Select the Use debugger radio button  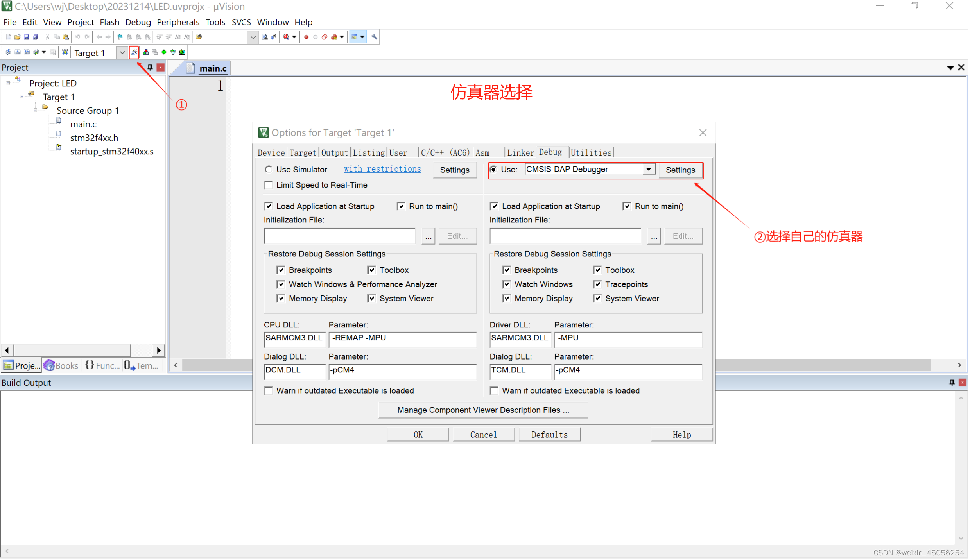click(495, 170)
